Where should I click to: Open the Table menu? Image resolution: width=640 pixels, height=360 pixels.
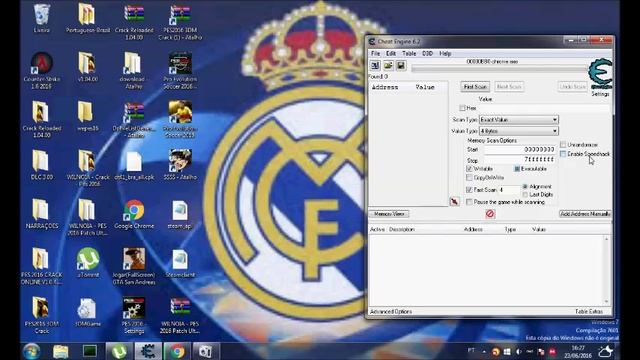coord(409,53)
